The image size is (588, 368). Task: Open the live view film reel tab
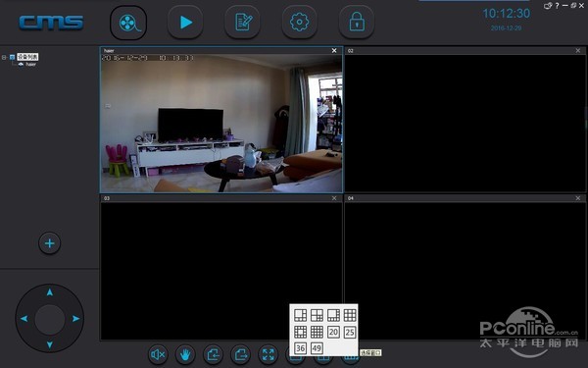pos(128,23)
